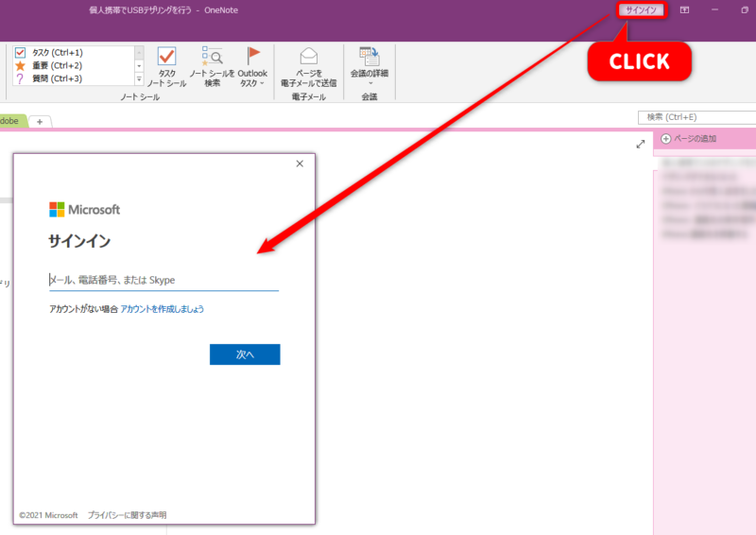
Task: Minimize the OneNote window
Action: [714, 10]
